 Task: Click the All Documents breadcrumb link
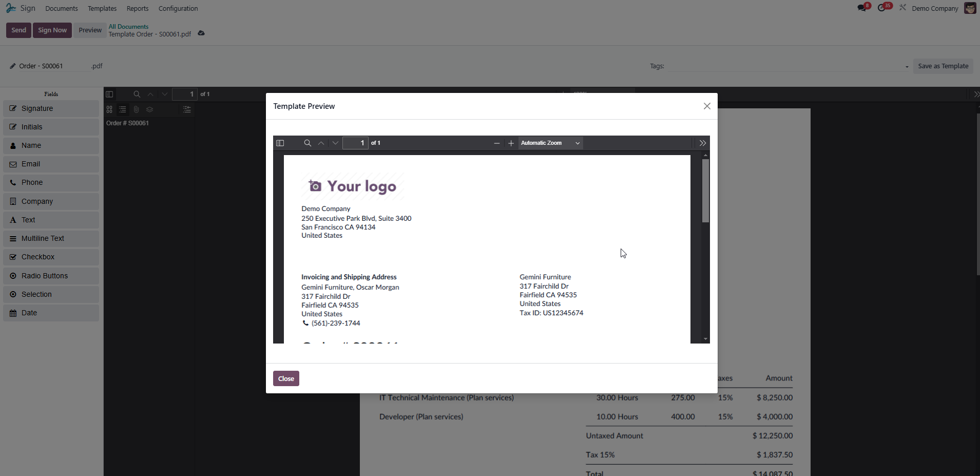click(x=128, y=27)
